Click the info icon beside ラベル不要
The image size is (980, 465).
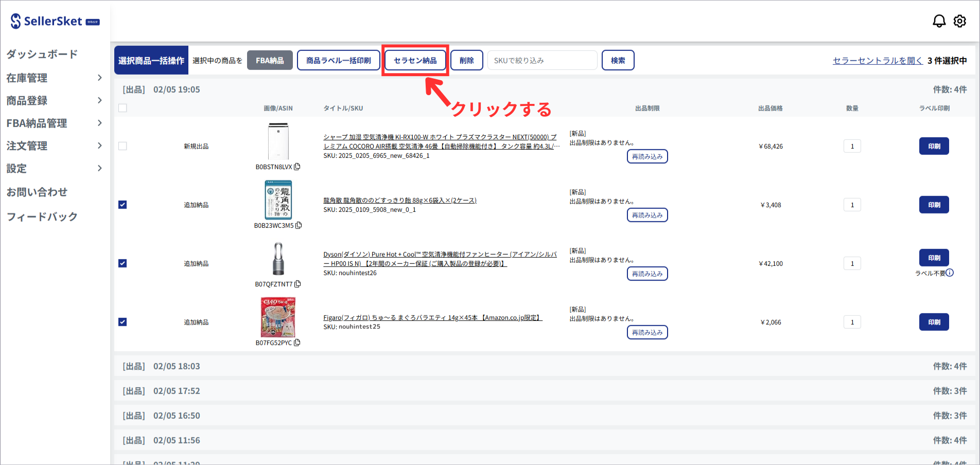(x=950, y=273)
